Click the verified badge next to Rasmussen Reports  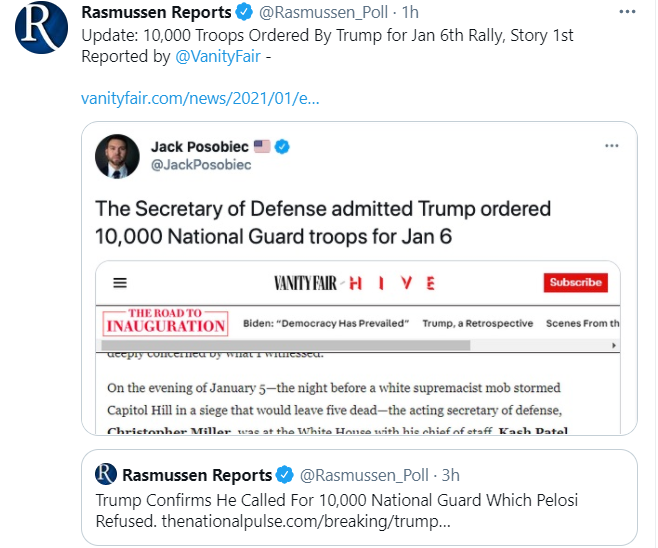pos(241,14)
